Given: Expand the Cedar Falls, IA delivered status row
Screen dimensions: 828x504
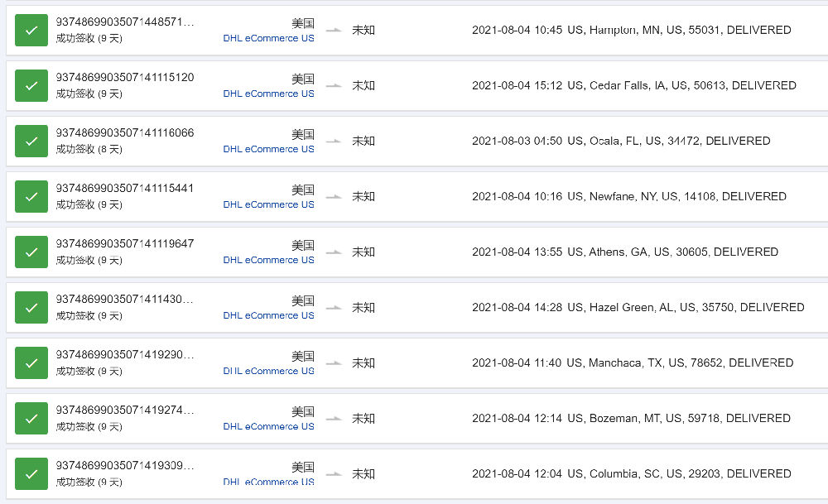Looking at the screenshot, I should [417, 85].
